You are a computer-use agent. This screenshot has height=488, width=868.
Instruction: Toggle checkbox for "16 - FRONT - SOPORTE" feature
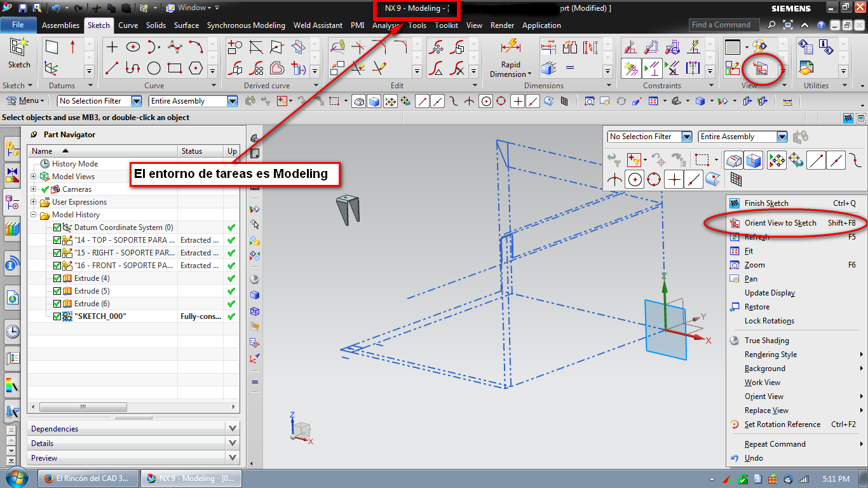coord(57,266)
